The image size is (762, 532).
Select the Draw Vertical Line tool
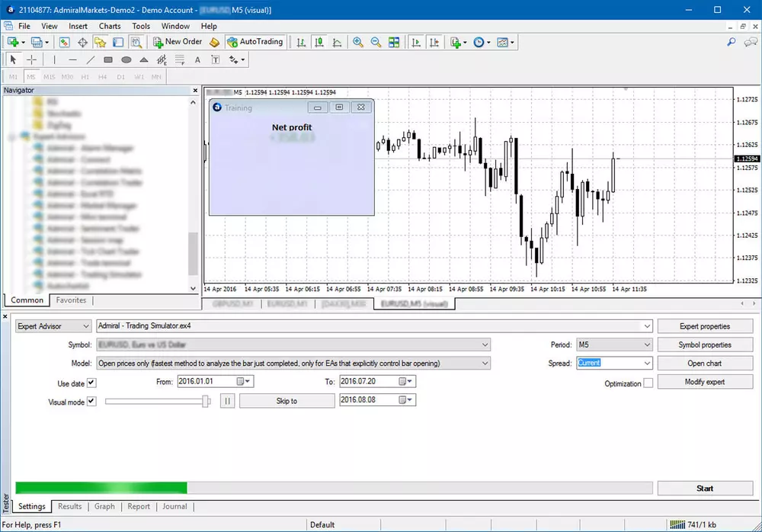click(x=54, y=59)
